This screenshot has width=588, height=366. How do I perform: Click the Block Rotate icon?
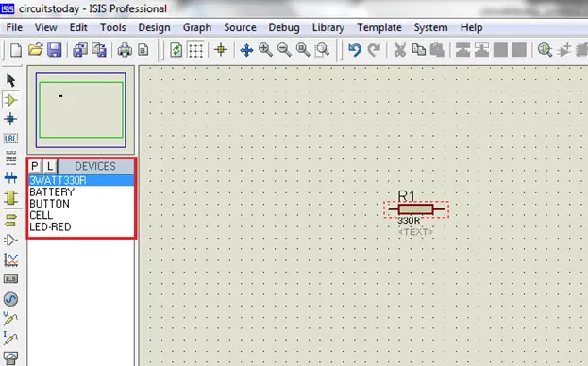click(500, 49)
